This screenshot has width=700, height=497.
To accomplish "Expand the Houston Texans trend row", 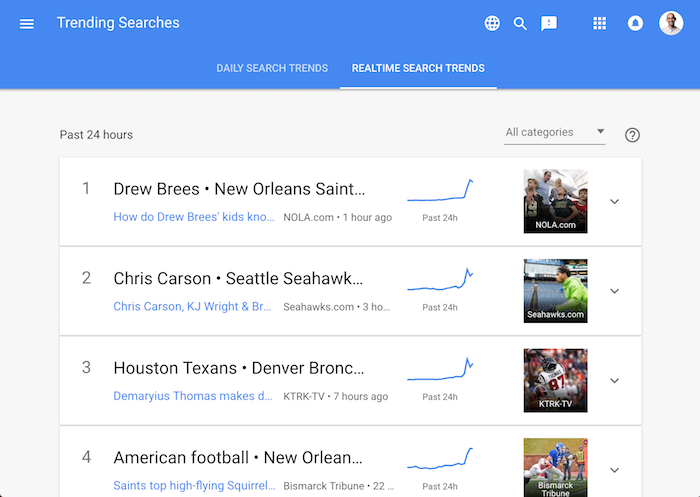I will 615,381.
